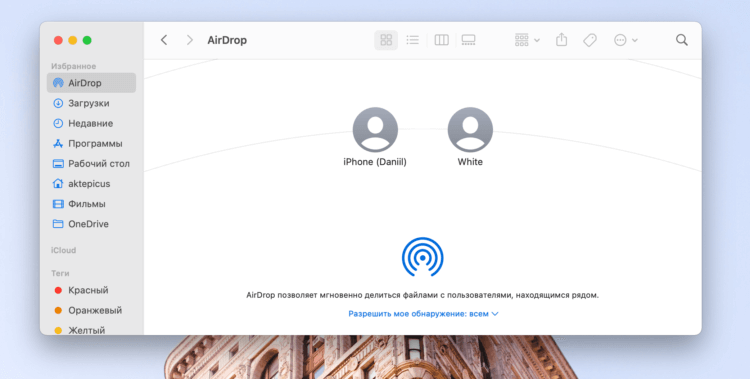The height and width of the screenshot is (379, 750).
Task: Switch to gallery view
Action: 468,40
